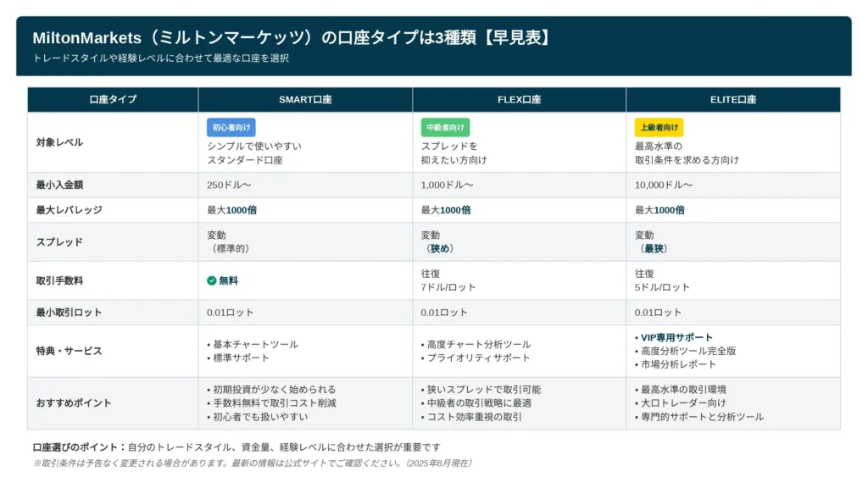Screen dimensions: 868x488
Task: Select the "最高水準の取引環境" line
Action: point(681,390)
